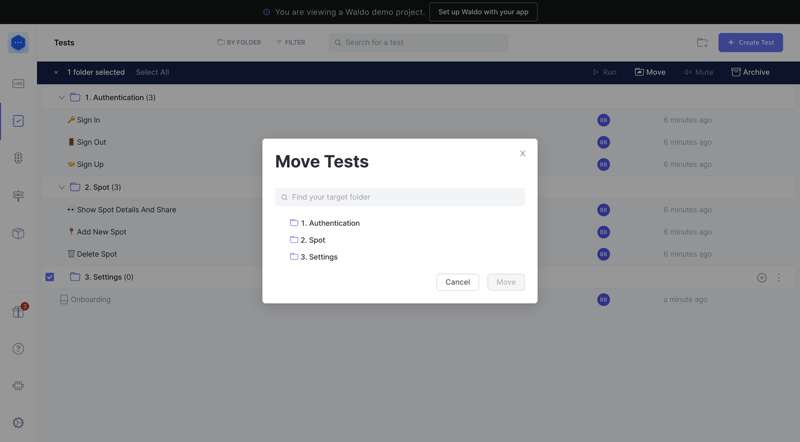
Task: Click BB avatar on Sign Out row
Action: (604, 142)
